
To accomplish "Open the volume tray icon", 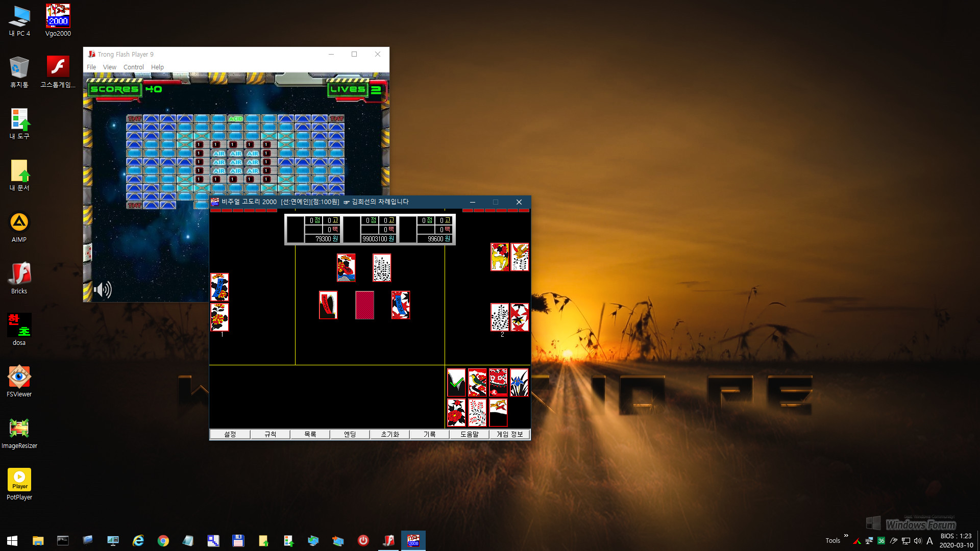I will pyautogui.click(x=918, y=541).
